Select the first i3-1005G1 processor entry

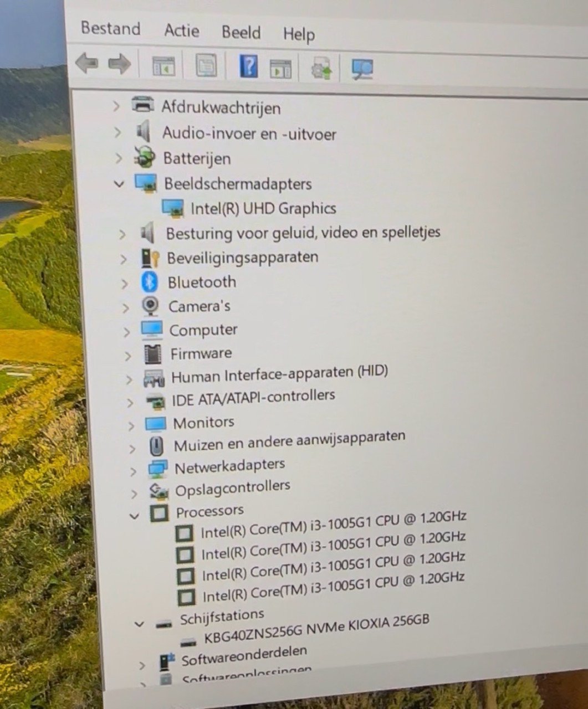pos(333,524)
